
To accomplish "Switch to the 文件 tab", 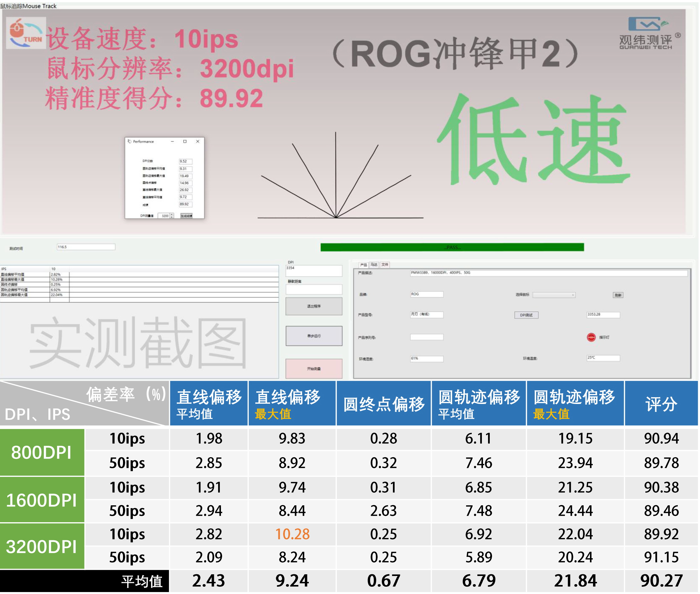I will coord(385,265).
